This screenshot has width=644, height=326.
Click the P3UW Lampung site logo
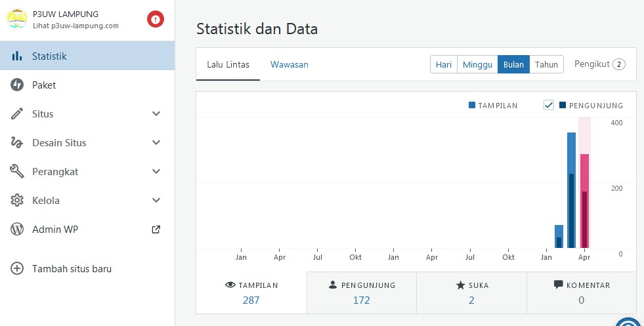(x=17, y=19)
